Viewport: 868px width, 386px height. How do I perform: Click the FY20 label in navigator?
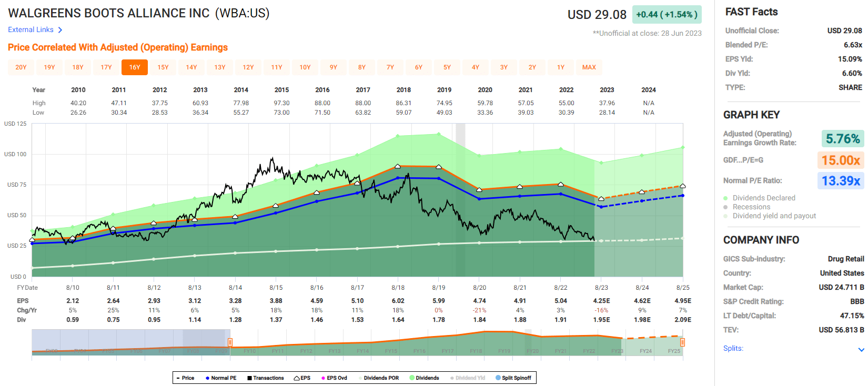pyautogui.click(x=532, y=351)
